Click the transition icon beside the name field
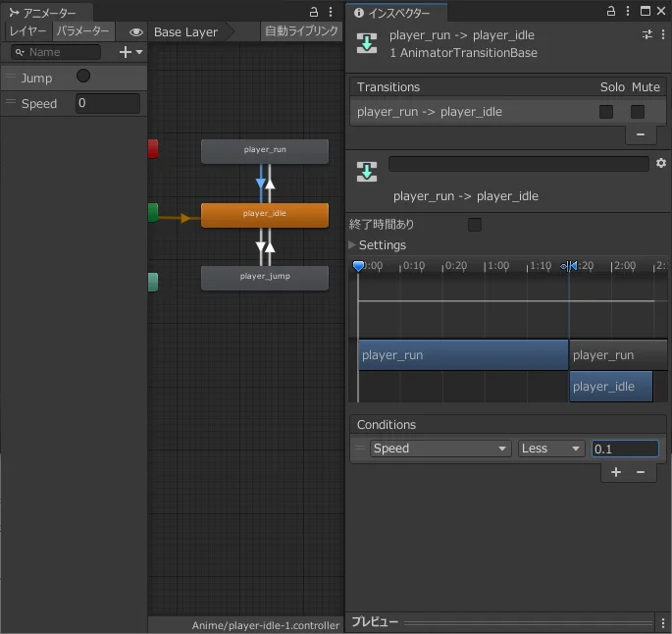Screen dimensions: 672x634 coord(367,172)
